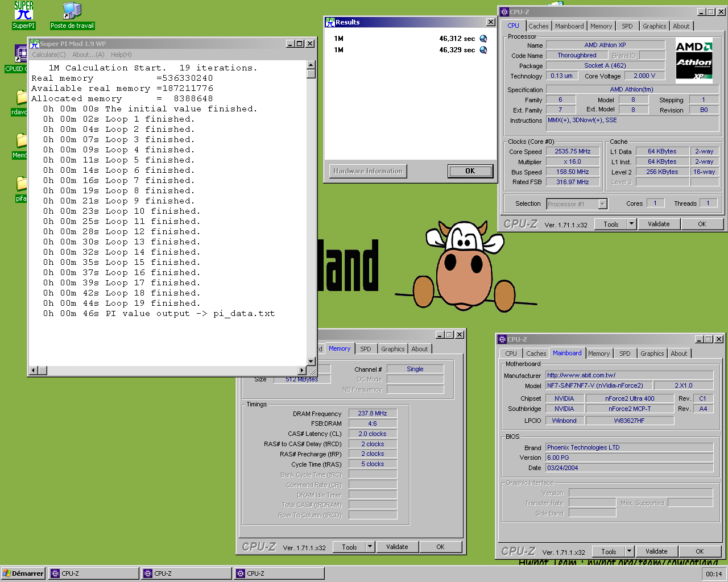Image resolution: width=728 pixels, height=582 pixels.
Task: Click the top CPU-Z window title icon
Action: coord(504,12)
